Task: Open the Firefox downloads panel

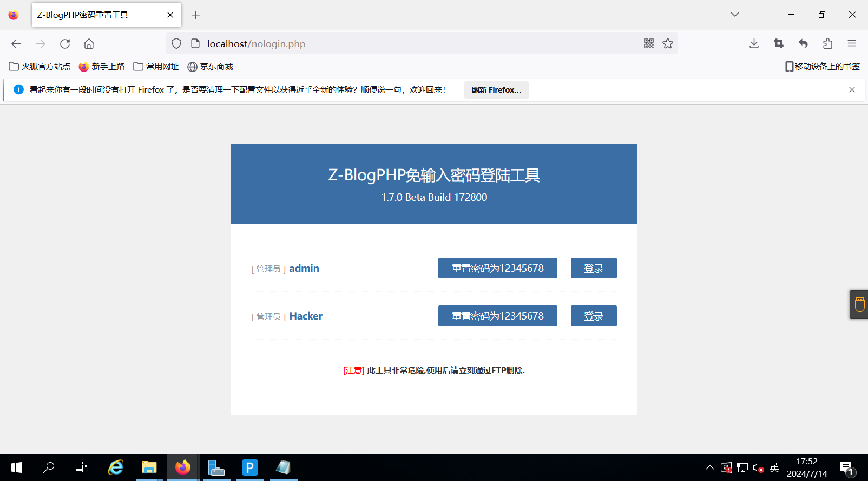Action: (x=754, y=44)
